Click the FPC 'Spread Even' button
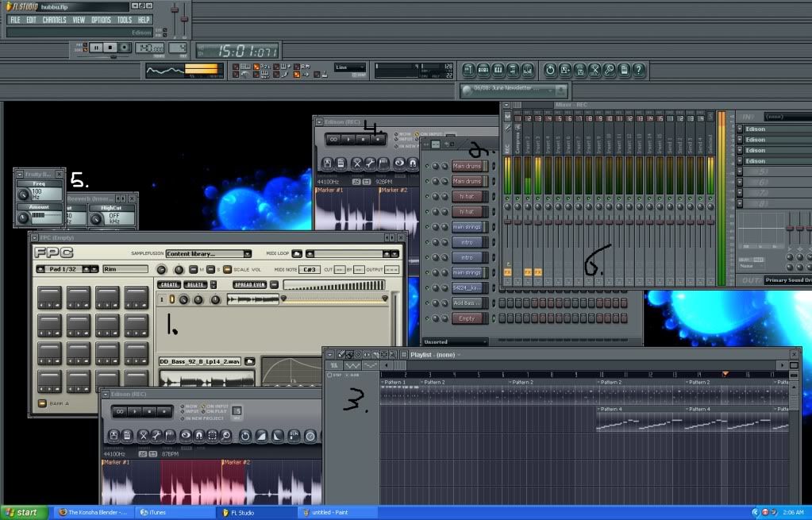This screenshot has width=812, height=520. point(249,284)
